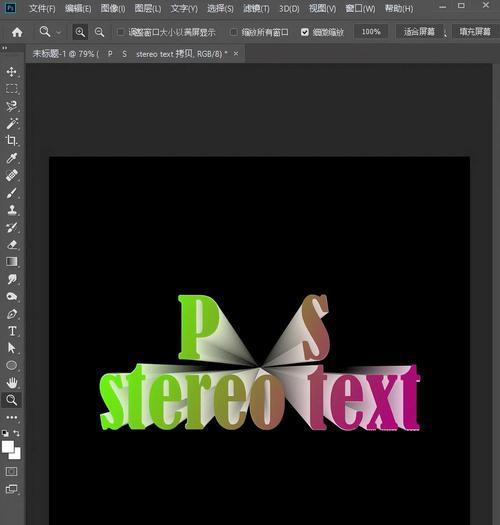This screenshot has height=525, width=500.
Task: Open the 选择(S) menu
Action: (x=220, y=9)
